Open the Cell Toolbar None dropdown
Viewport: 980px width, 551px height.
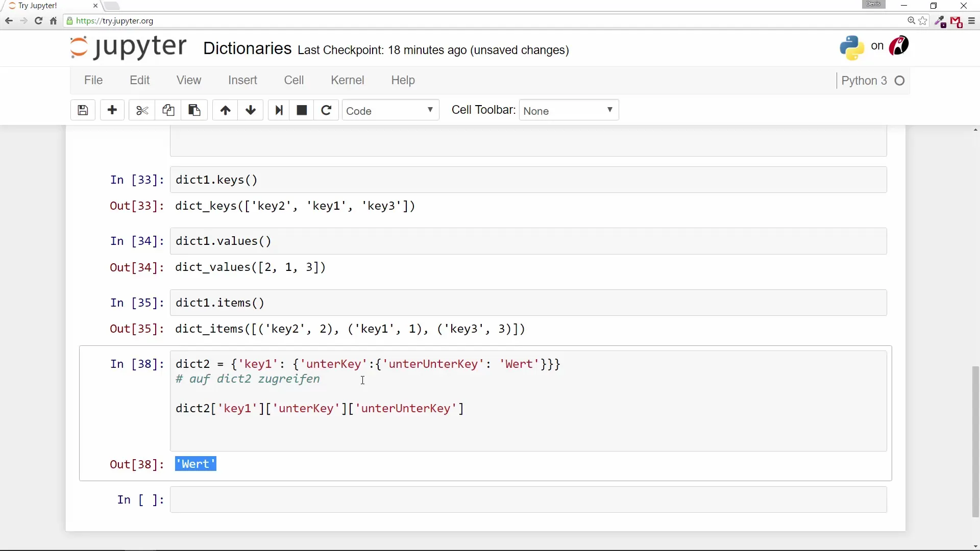coord(569,110)
